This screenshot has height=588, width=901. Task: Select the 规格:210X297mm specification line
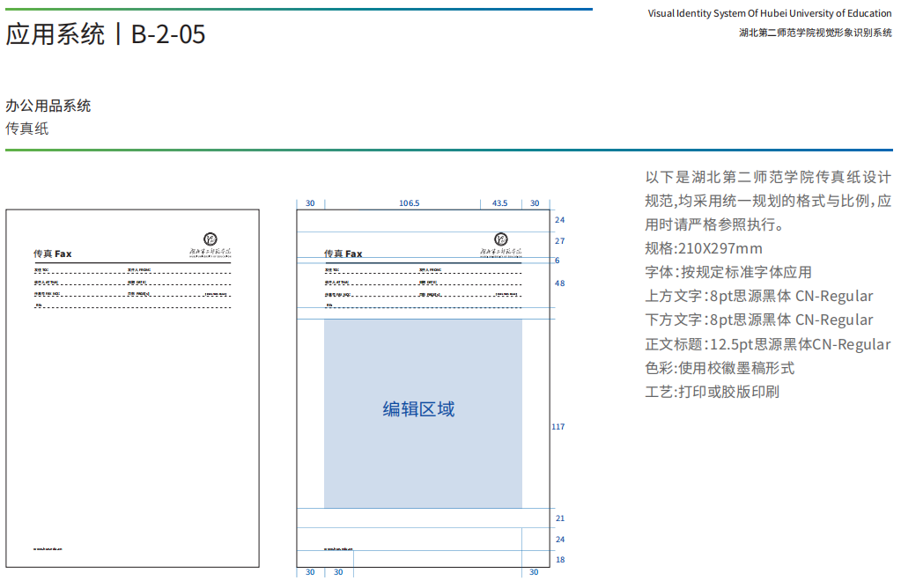(x=704, y=248)
